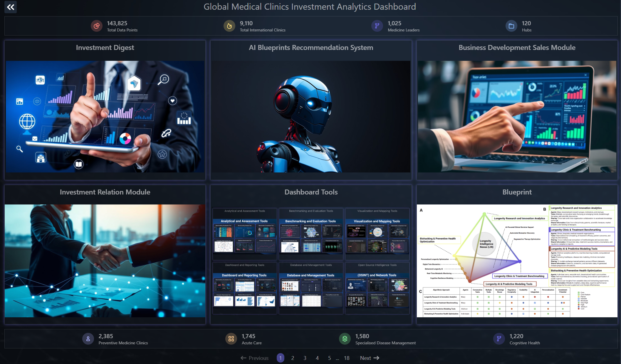
Task: Open the Investment Digest image
Action: coord(105,117)
